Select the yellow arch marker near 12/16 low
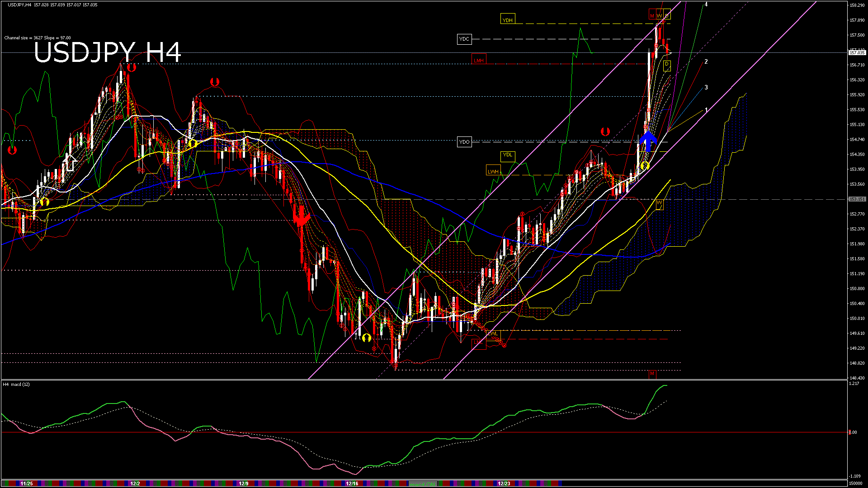 click(366, 338)
